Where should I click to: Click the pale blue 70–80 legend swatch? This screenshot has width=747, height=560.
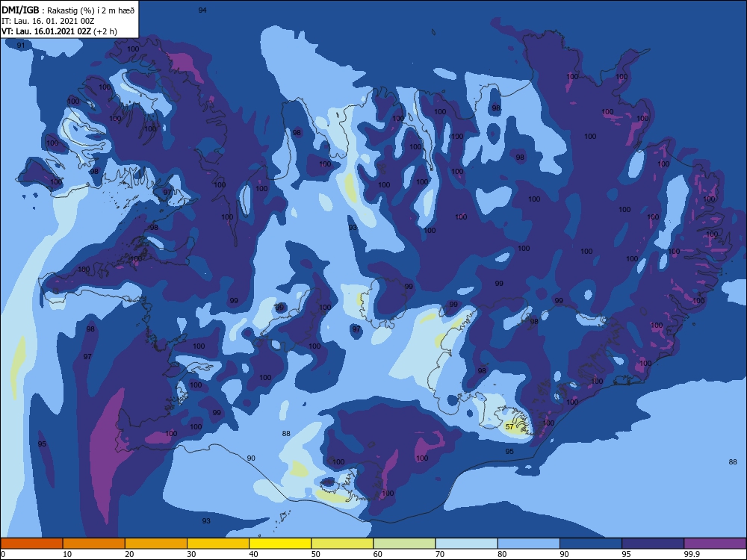tap(466, 544)
